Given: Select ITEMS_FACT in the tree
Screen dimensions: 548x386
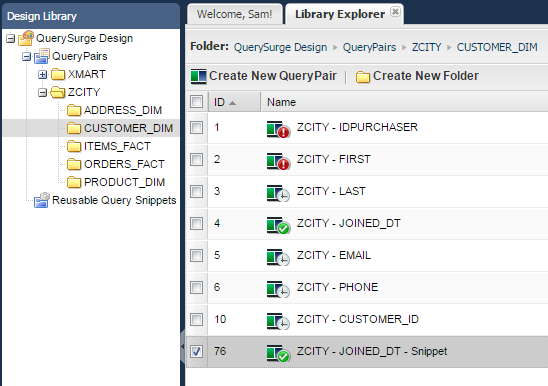Looking at the screenshot, I should click(117, 146).
